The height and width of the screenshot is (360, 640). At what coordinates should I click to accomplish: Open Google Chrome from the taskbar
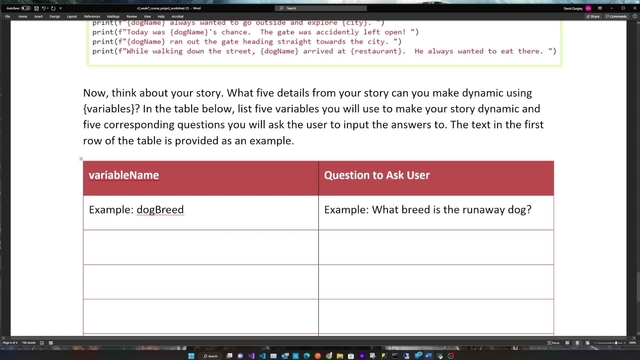click(x=329, y=356)
